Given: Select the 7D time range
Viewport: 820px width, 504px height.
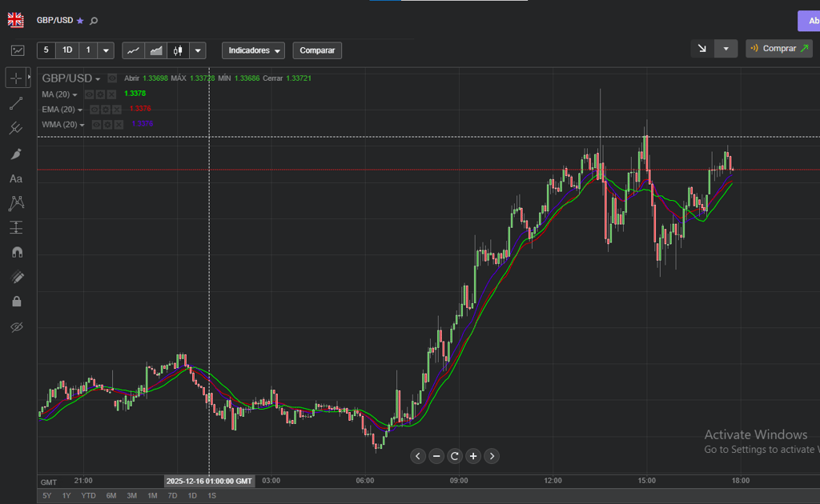Looking at the screenshot, I should click(172, 496).
